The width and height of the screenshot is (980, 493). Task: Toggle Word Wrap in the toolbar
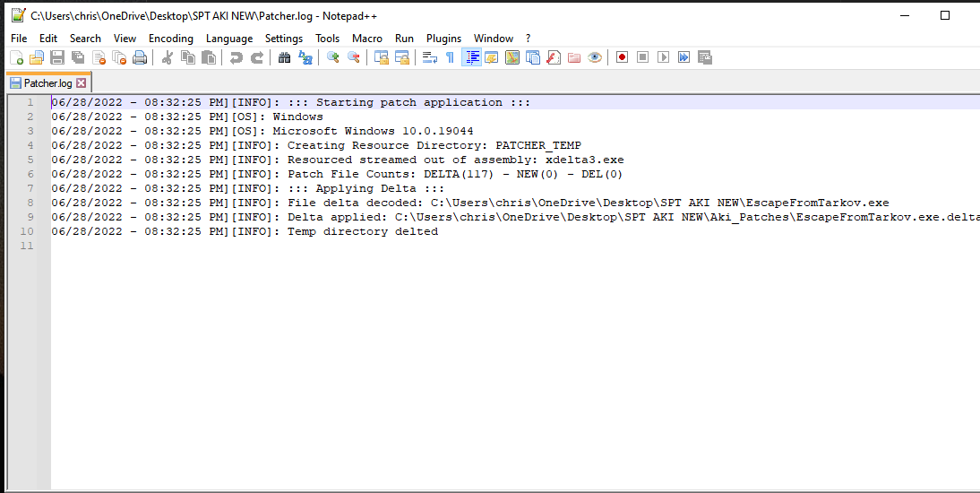430,57
